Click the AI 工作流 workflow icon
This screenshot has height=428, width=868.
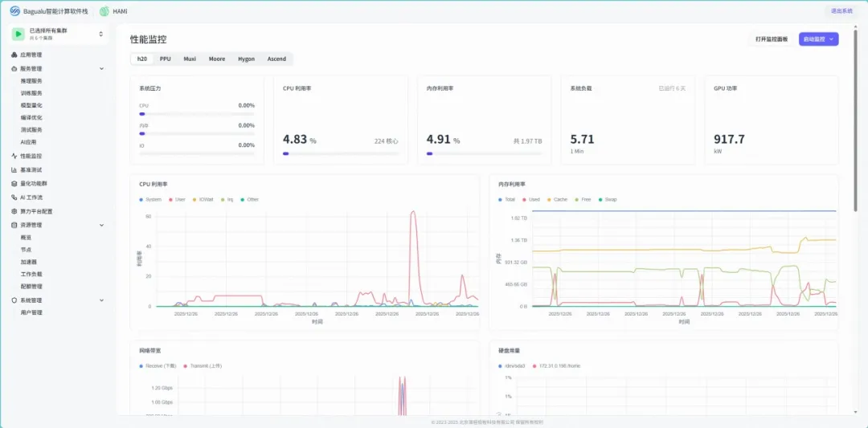(14, 198)
